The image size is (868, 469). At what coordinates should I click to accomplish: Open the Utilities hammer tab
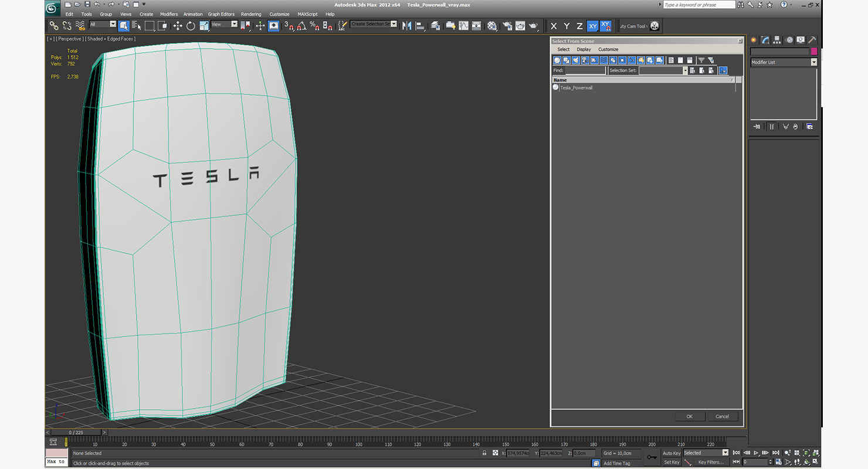pos(812,40)
